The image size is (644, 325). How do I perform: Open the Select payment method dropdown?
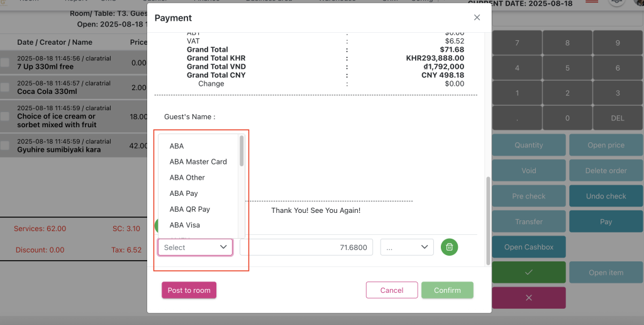click(x=195, y=248)
